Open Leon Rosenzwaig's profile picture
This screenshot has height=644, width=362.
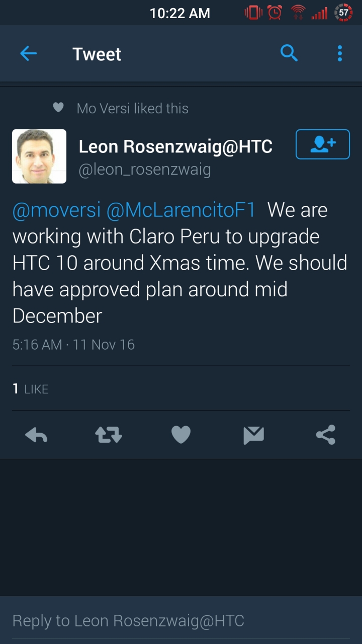(39, 156)
